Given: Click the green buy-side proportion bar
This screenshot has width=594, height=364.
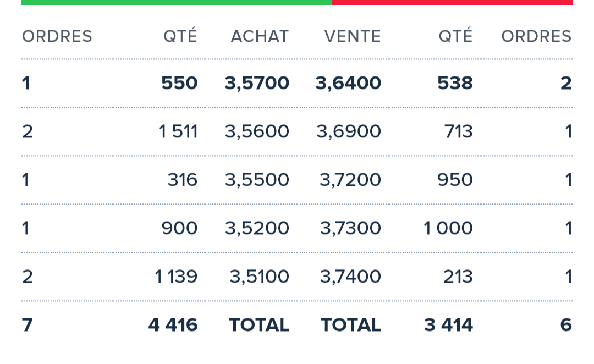Looking at the screenshot, I should [177, 2].
